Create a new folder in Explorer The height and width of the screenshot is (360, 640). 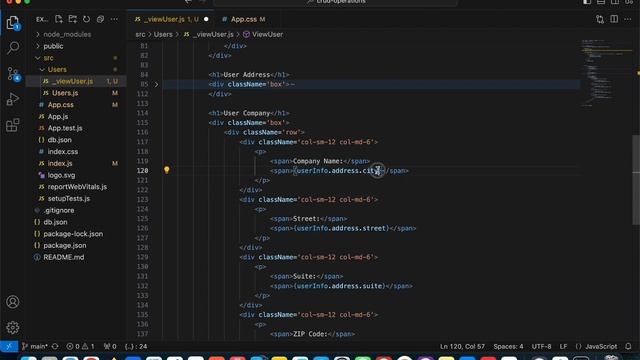click(73, 19)
